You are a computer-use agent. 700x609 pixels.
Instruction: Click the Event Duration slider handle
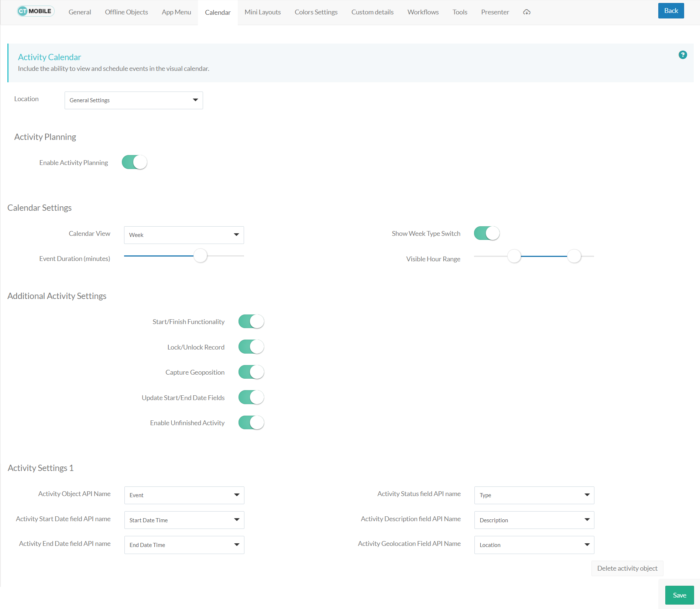pos(200,256)
